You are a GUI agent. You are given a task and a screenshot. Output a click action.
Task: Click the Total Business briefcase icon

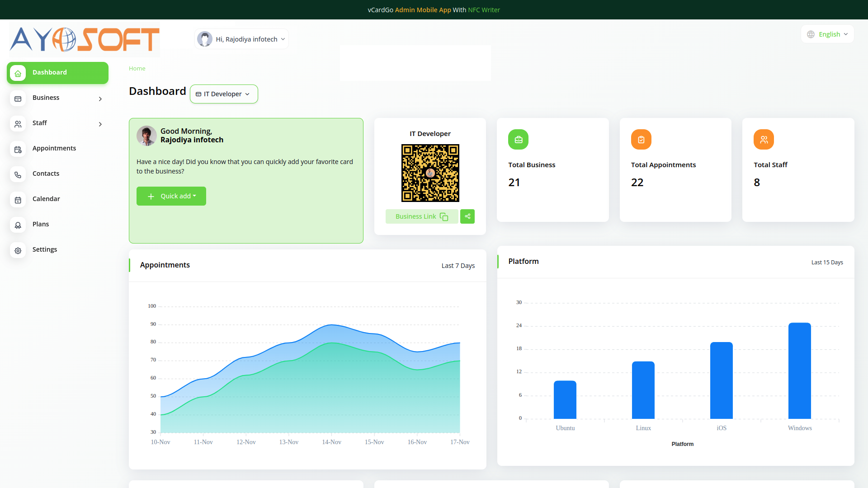tap(518, 140)
